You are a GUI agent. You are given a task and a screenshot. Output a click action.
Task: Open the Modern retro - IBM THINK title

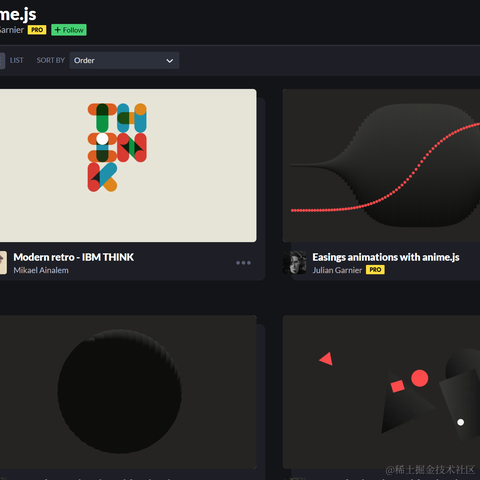(x=74, y=257)
